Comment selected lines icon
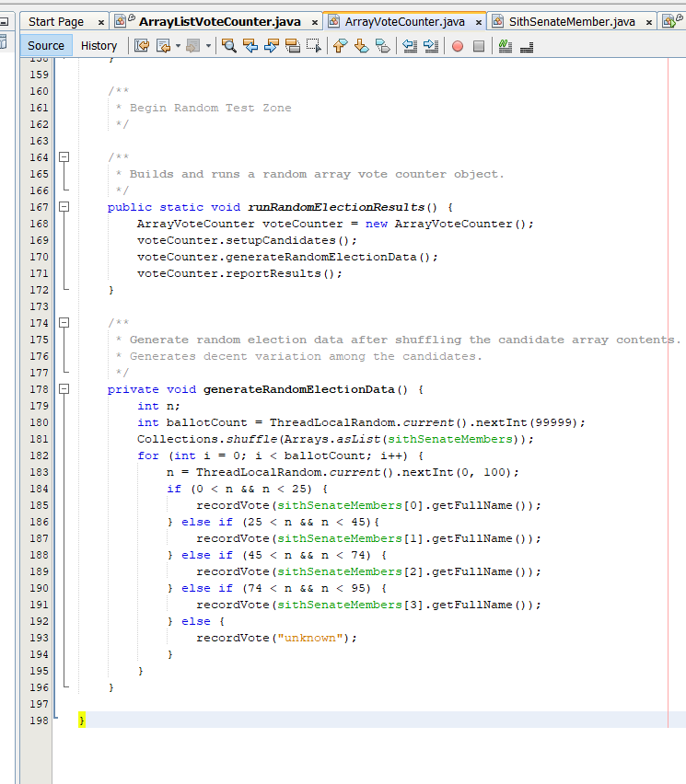This screenshot has width=686, height=784. tap(506, 46)
